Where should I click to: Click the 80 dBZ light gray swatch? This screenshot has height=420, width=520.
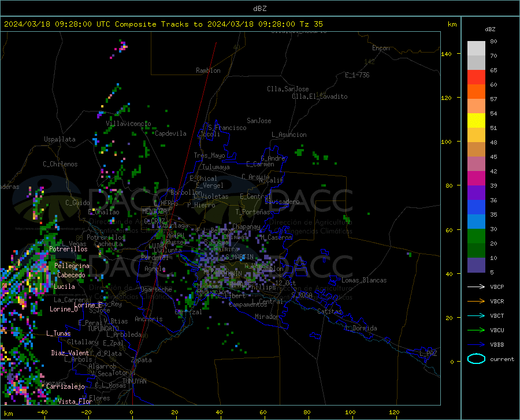(476, 49)
